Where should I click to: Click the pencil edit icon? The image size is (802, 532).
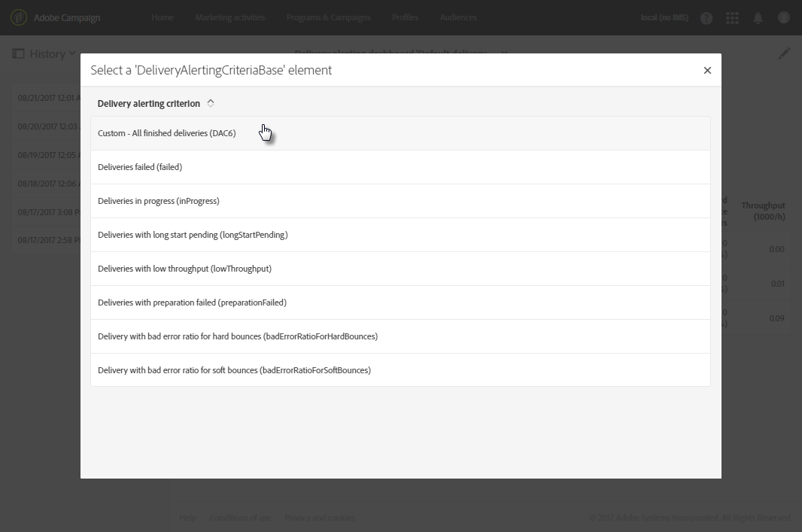785,53
